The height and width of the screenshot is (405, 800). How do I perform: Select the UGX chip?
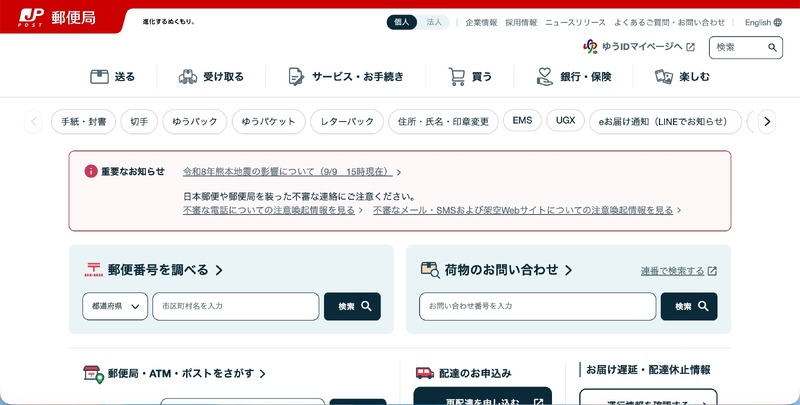[x=565, y=120]
